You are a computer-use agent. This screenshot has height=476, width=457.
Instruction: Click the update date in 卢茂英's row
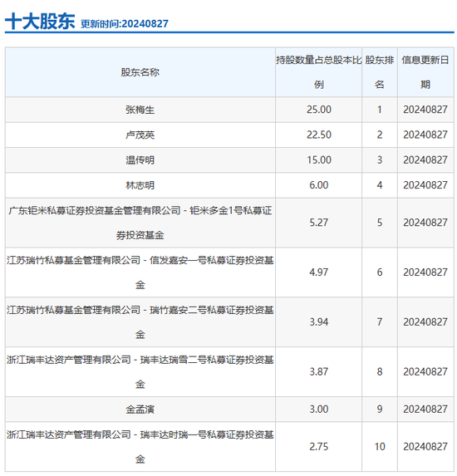[x=425, y=135]
